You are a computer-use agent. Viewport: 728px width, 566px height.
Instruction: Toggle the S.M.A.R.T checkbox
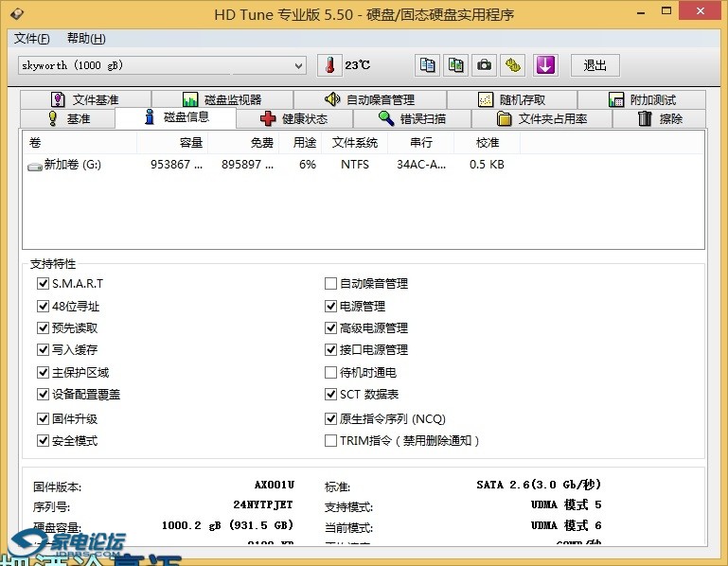[43, 284]
